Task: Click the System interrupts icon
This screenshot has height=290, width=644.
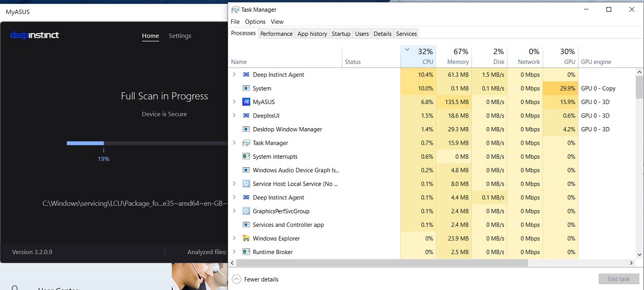Action: 246,157
